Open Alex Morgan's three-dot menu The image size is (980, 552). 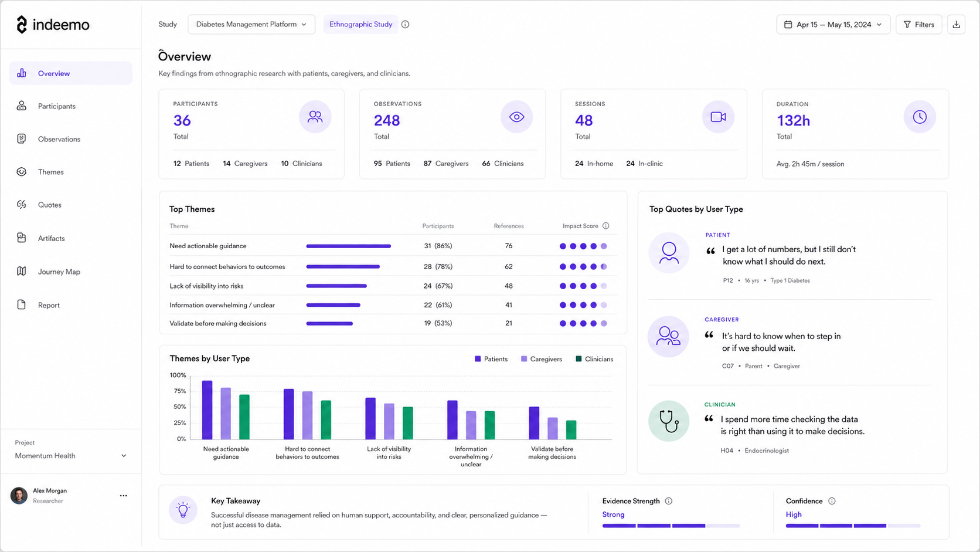(123, 496)
